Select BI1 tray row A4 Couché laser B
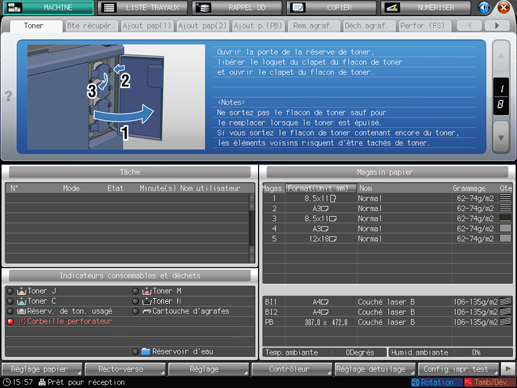 click(387, 302)
